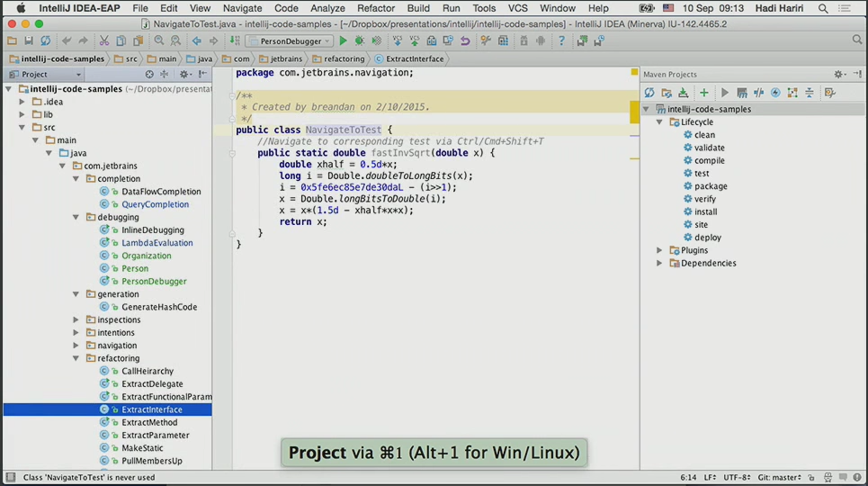This screenshot has height=486, width=868.
Task: Click the Copy icon in the toolbar
Action: click(x=121, y=41)
